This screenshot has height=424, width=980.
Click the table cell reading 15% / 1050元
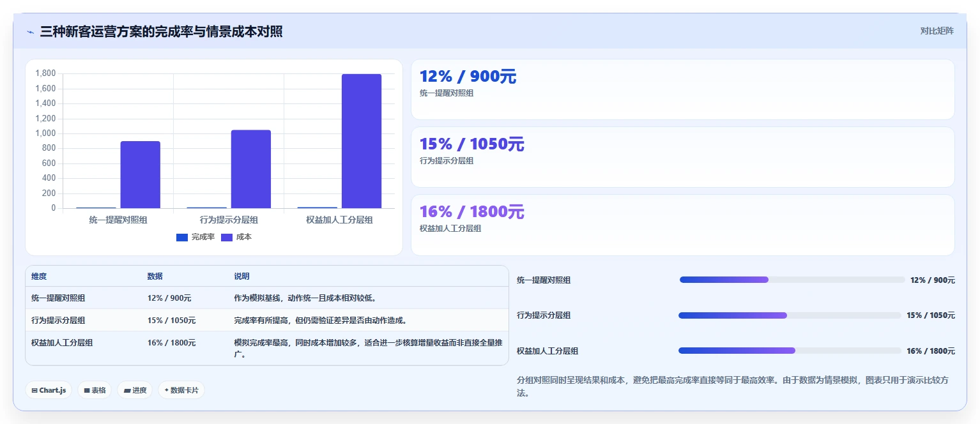(x=171, y=321)
